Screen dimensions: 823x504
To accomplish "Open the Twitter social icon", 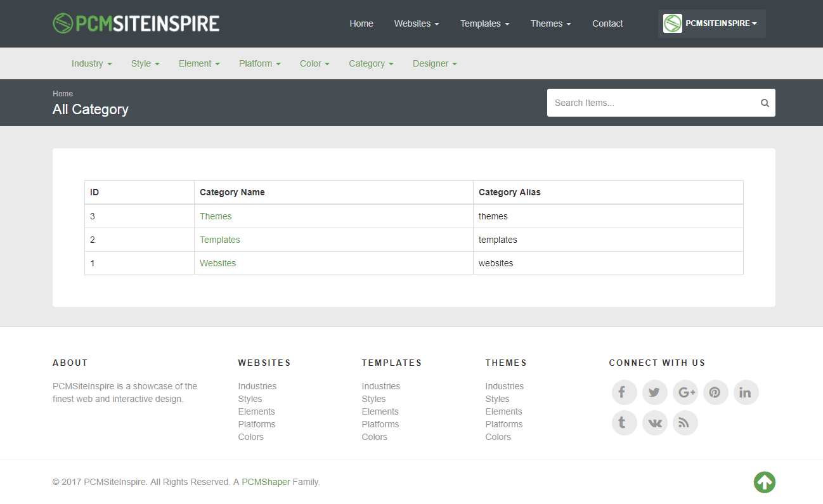I will click(654, 392).
